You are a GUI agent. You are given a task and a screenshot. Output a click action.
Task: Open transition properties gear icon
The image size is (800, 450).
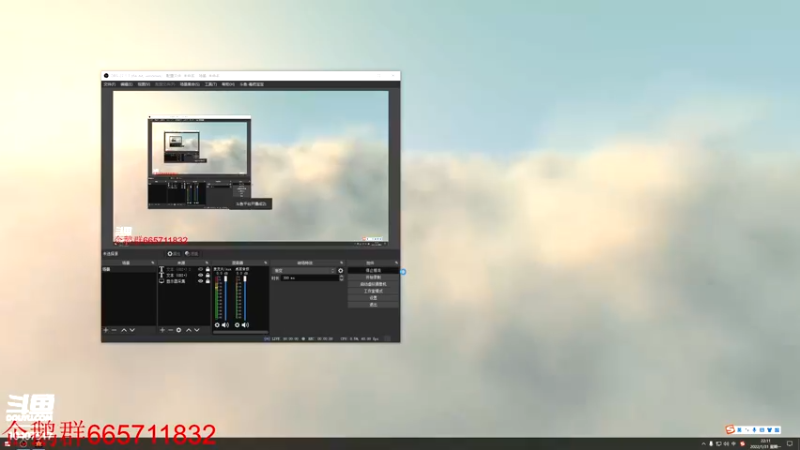pos(341,271)
